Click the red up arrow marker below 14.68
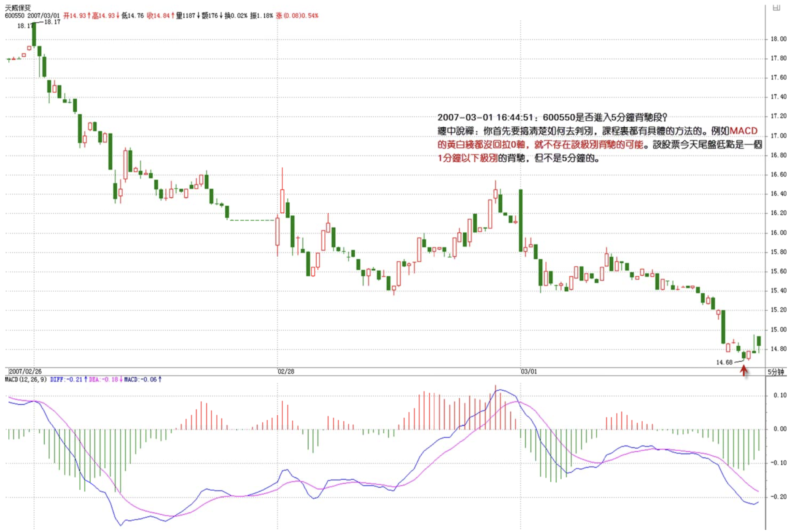 click(744, 371)
